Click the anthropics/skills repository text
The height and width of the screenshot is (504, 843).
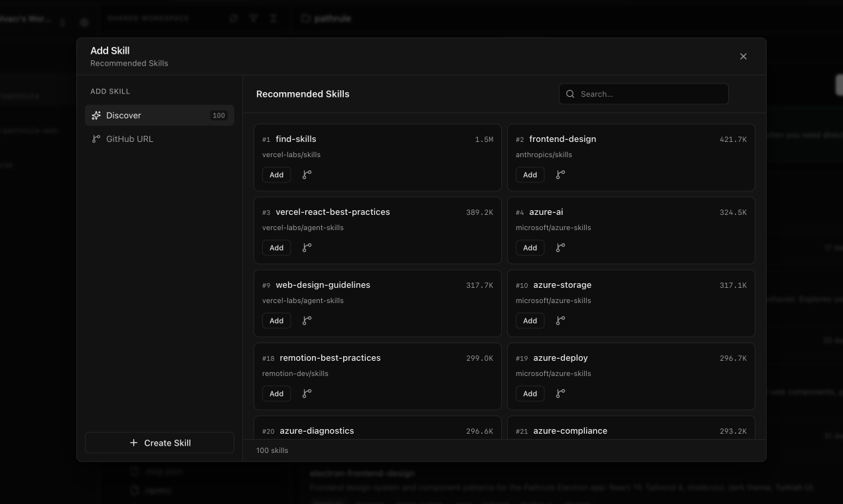[544, 155]
